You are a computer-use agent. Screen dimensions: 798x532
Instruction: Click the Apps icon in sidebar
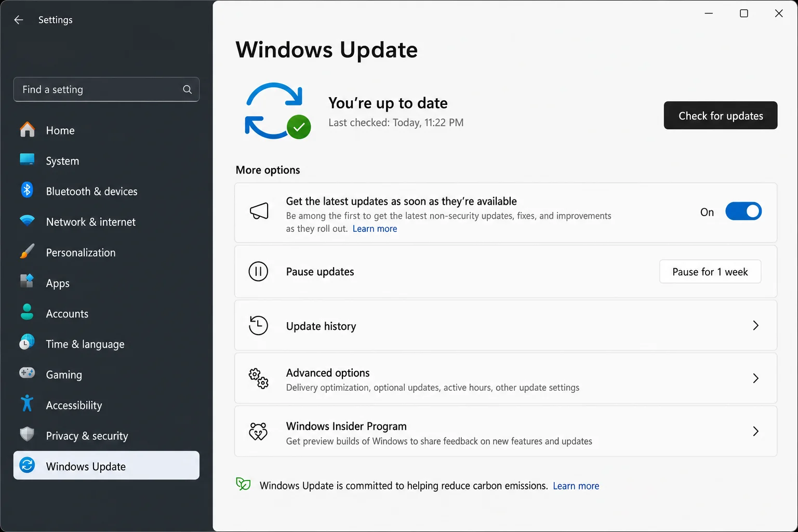(27, 282)
